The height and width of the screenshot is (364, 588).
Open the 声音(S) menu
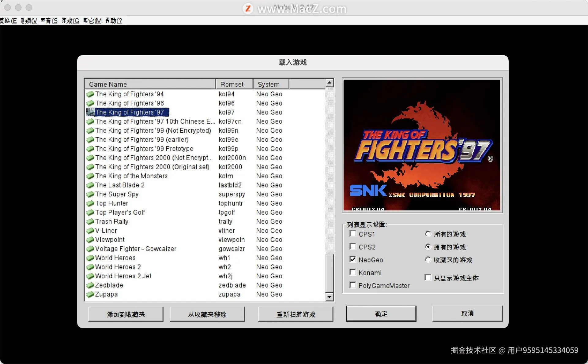(x=49, y=21)
